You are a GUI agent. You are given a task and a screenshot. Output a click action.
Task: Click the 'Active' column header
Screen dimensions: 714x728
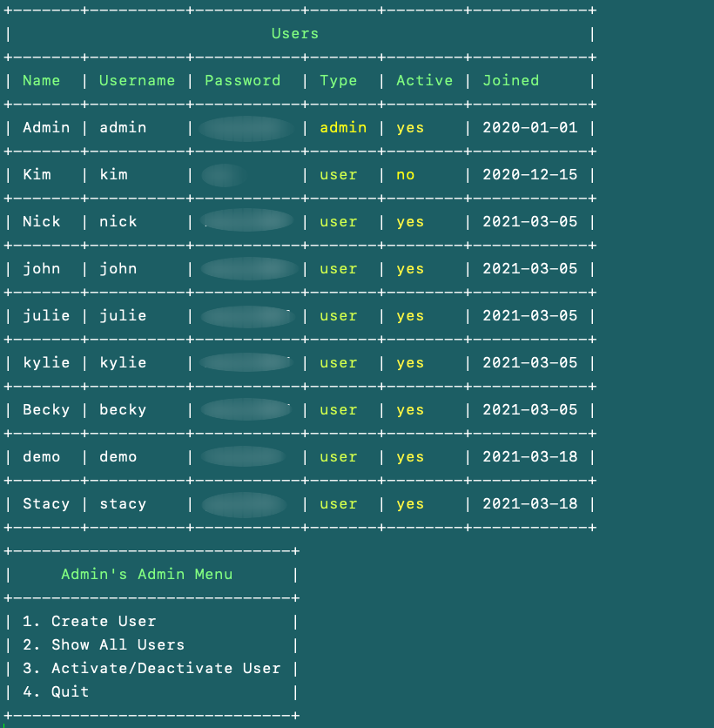(x=425, y=81)
